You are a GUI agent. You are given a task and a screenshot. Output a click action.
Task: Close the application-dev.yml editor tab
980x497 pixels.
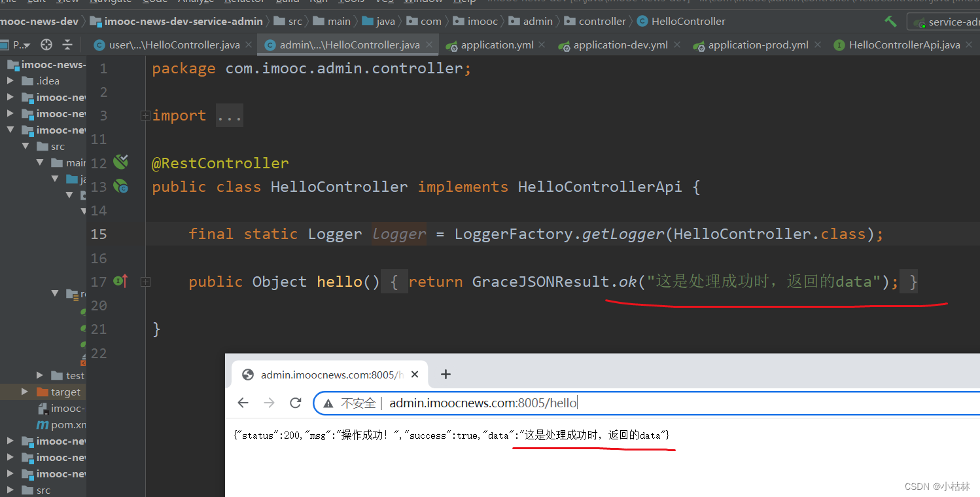(x=677, y=45)
